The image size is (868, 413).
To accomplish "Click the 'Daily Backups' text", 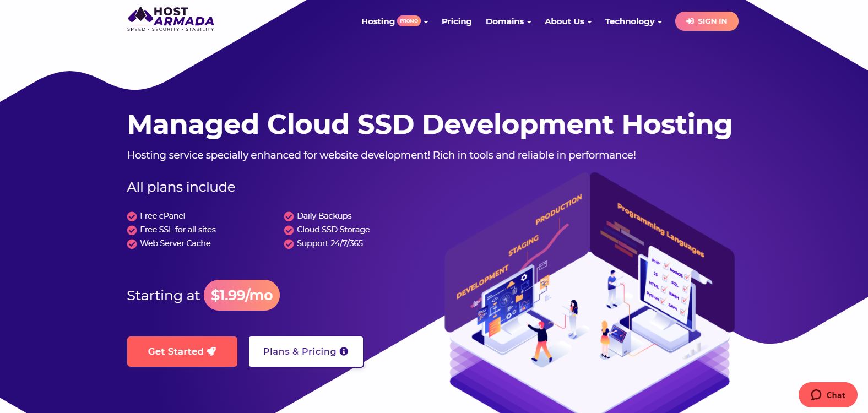I will (x=324, y=216).
